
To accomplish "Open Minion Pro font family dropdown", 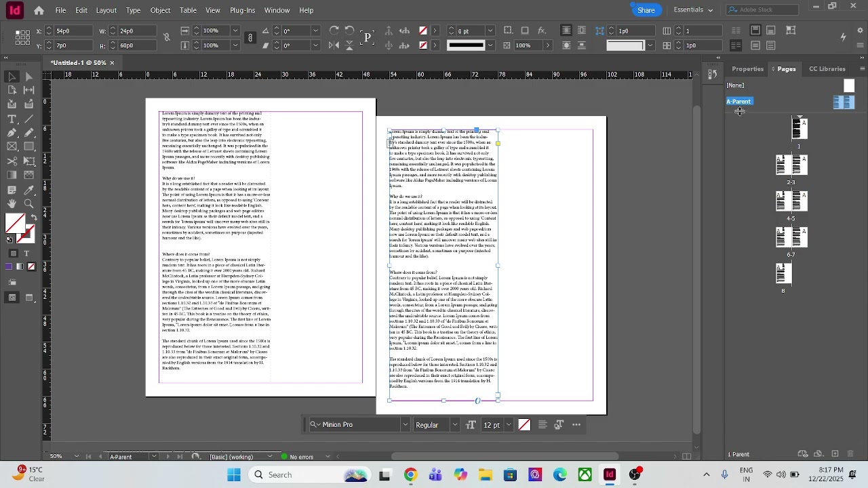I will click(406, 425).
